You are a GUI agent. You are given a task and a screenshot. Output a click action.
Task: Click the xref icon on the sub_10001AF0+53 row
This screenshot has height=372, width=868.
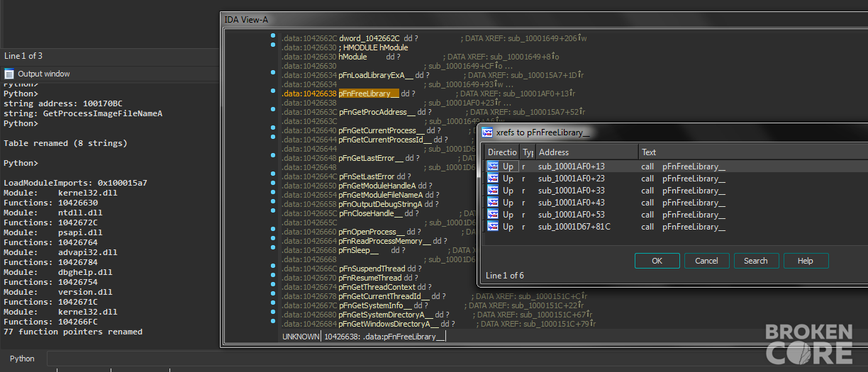493,215
